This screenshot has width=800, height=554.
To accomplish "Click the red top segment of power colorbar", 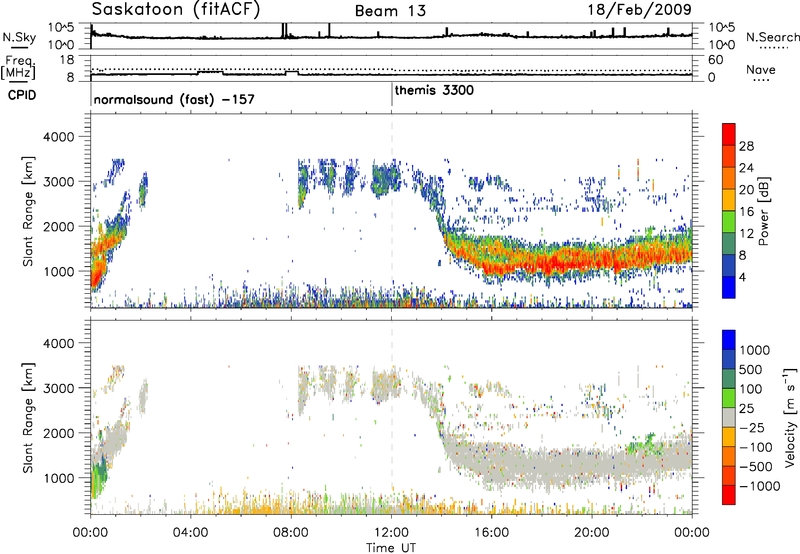I will (x=729, y=134).
